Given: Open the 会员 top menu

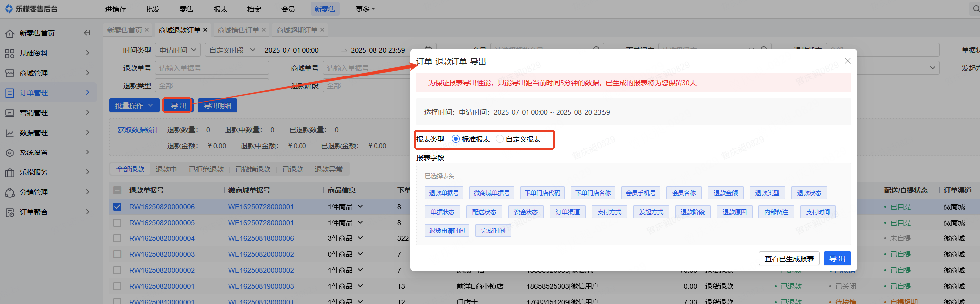Looking at the screenshot, I should coord(288,9).
